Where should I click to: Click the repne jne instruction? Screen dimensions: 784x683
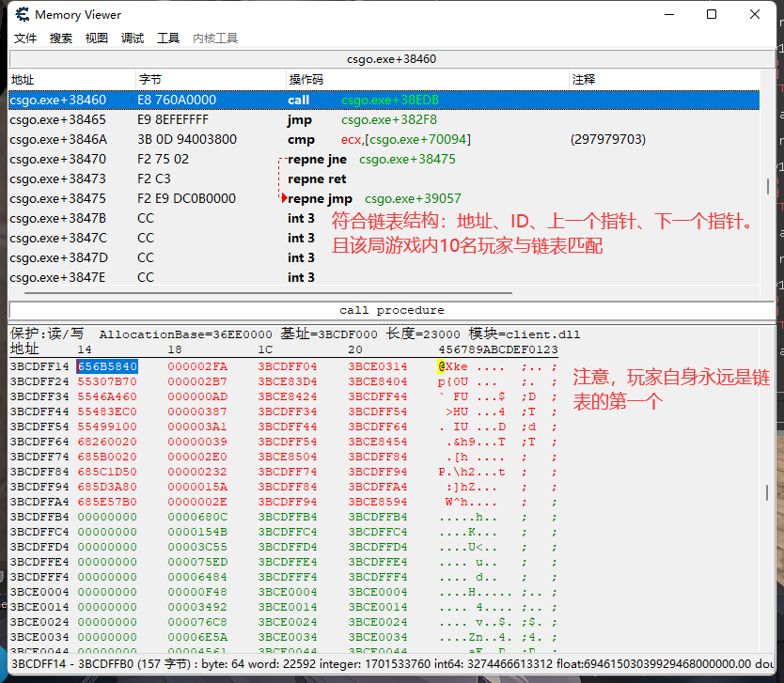pos(317,160)
